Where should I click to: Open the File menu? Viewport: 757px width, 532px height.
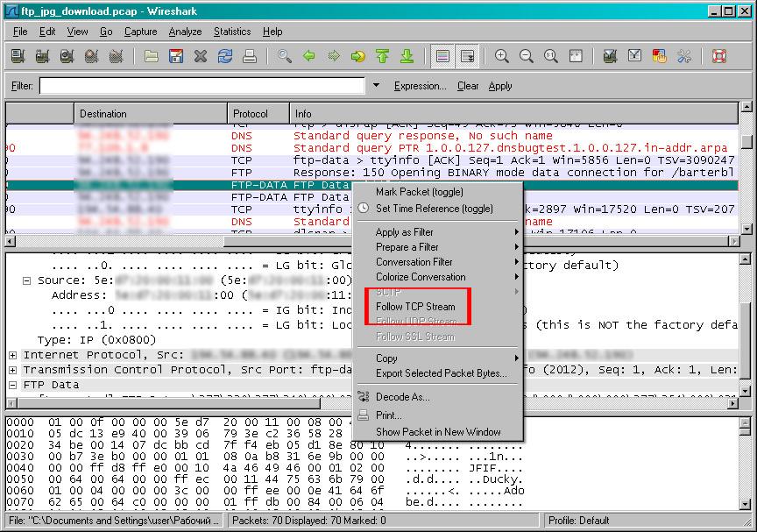[20, 32]
